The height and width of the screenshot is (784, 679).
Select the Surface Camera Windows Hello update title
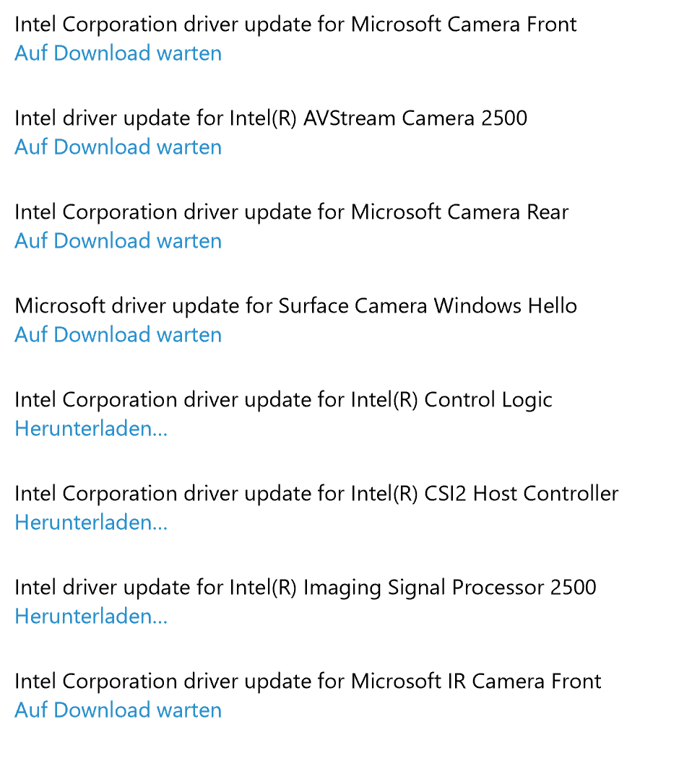point(295,306)
